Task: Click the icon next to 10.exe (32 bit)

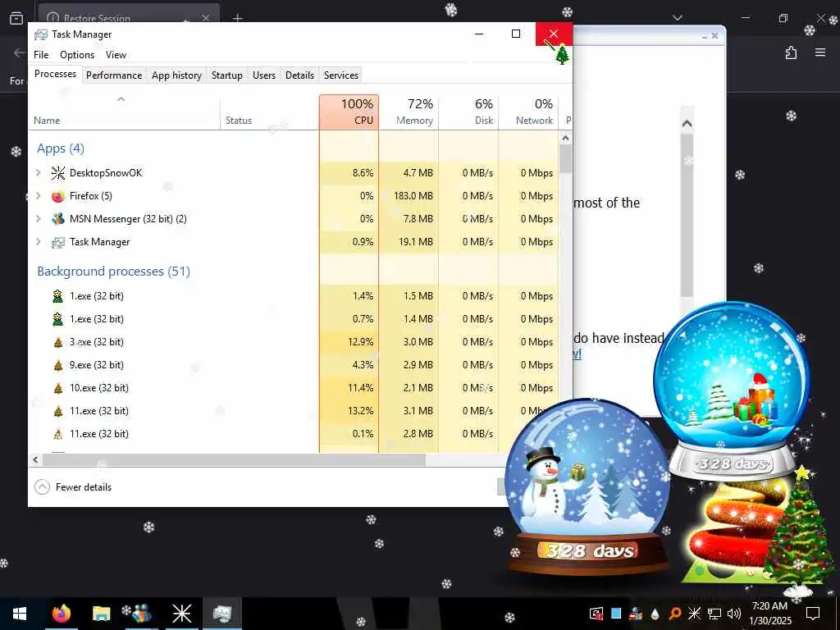Action: coord(58,388)
